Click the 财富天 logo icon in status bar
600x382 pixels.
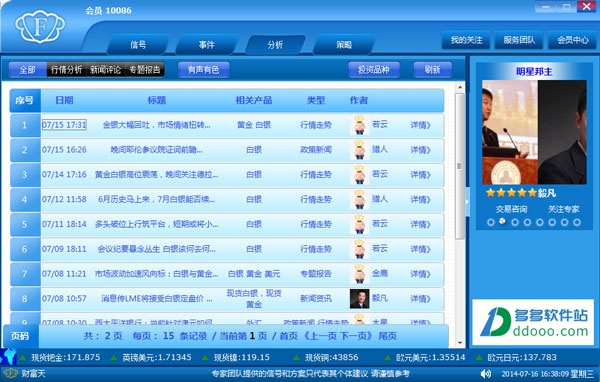point(10,373)
